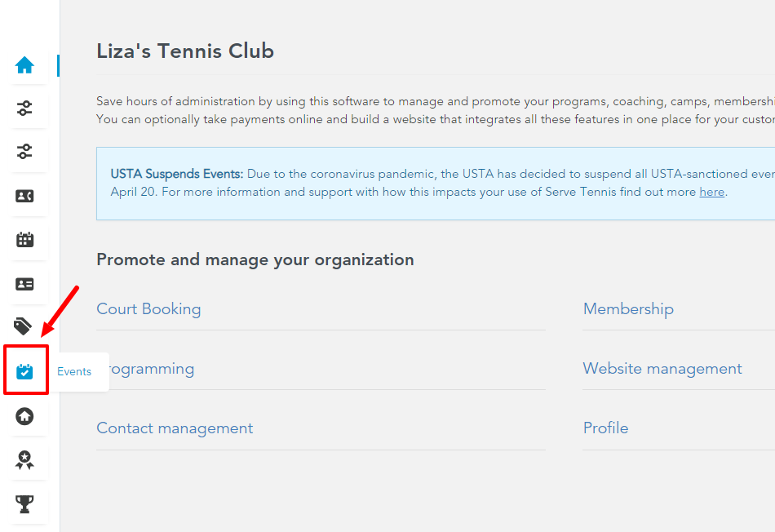
Task: Select the contact card icon in the sidebar
Action: coord(25,196)
